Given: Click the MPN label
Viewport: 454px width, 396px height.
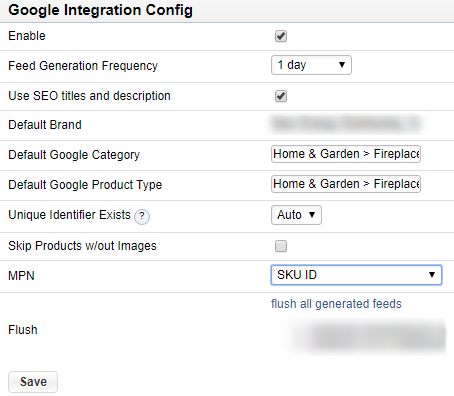Looking at the screenshot, I should (x=21, y=276).
